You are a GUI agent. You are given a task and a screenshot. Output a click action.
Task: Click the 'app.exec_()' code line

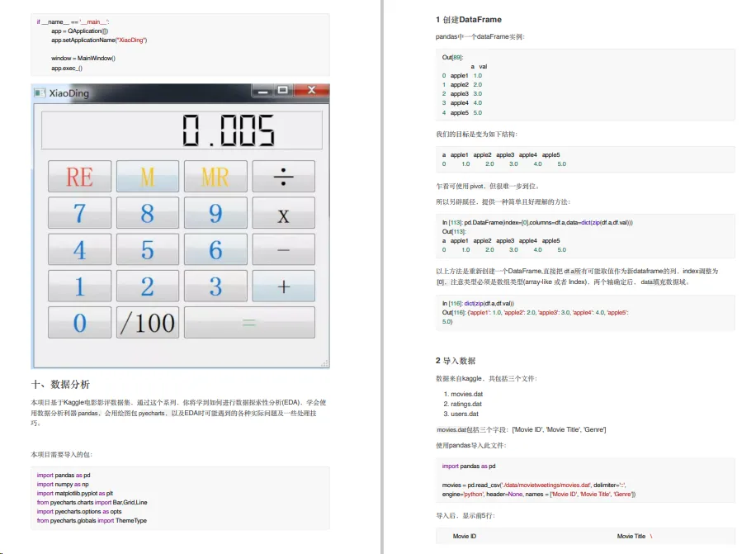pos(67,68)
